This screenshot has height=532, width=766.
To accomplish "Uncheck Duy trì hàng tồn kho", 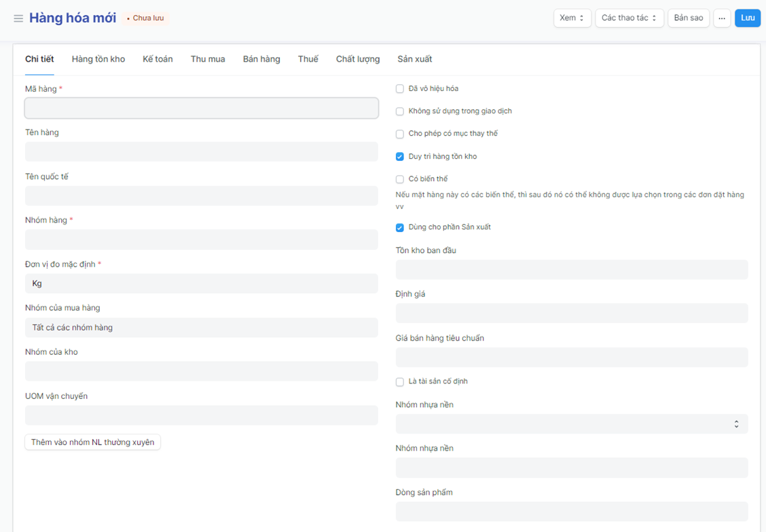I will pyautogui.click(x=400, y=157).
